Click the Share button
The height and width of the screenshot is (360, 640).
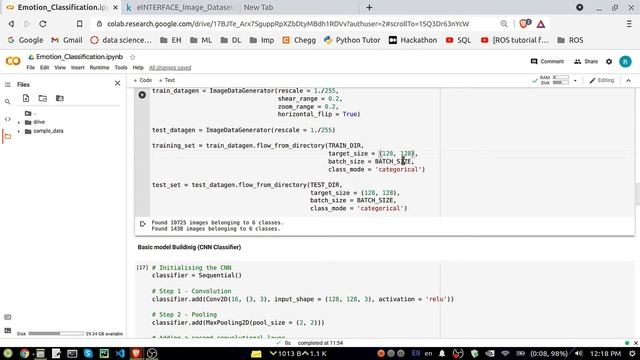coord(586,62)
